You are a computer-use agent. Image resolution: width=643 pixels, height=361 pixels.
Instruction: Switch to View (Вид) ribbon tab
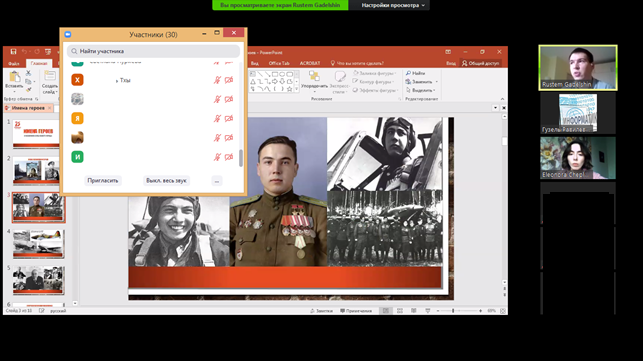tap(255, 63)
